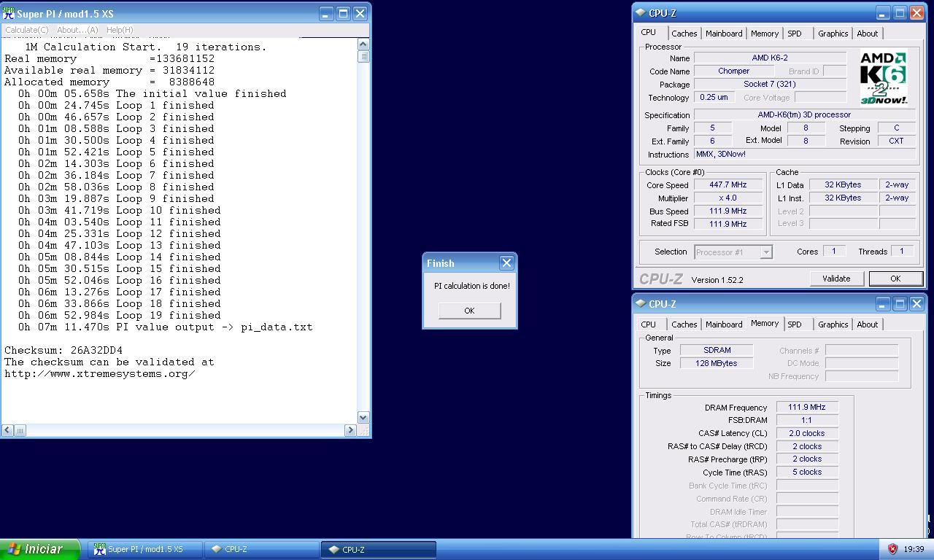Minimize the Super PI window
The width and height of the screenshot is (934, 560).
coord(326,13)
